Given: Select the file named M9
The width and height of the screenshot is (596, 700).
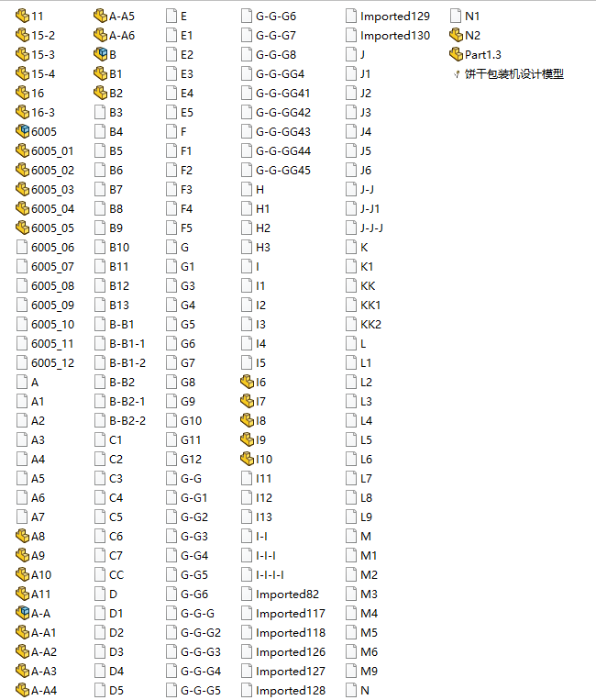Looking at the screenshot, I should (369, 672).
